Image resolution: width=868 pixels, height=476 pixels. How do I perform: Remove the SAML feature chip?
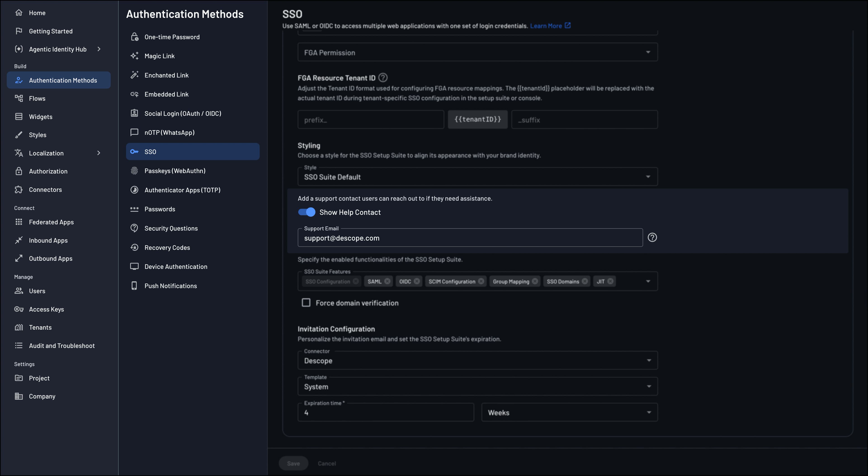pyautogui.click(x=387, y=281)
